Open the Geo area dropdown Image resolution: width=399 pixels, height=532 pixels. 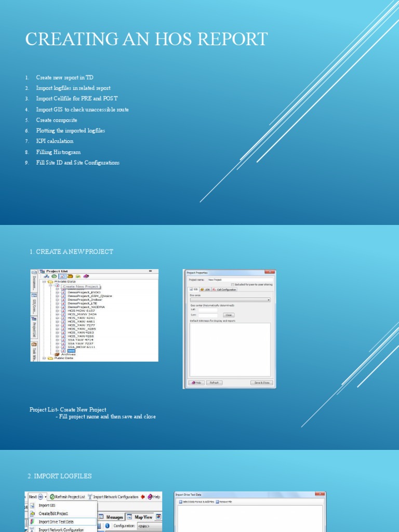230,300
